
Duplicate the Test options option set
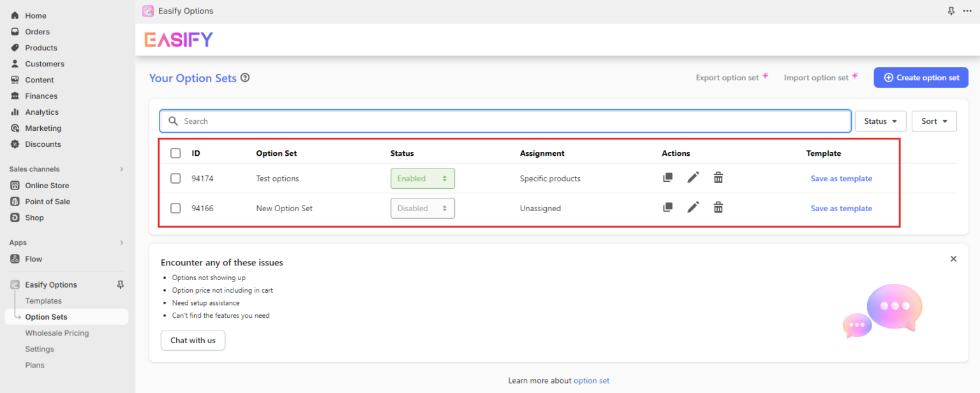668,178
